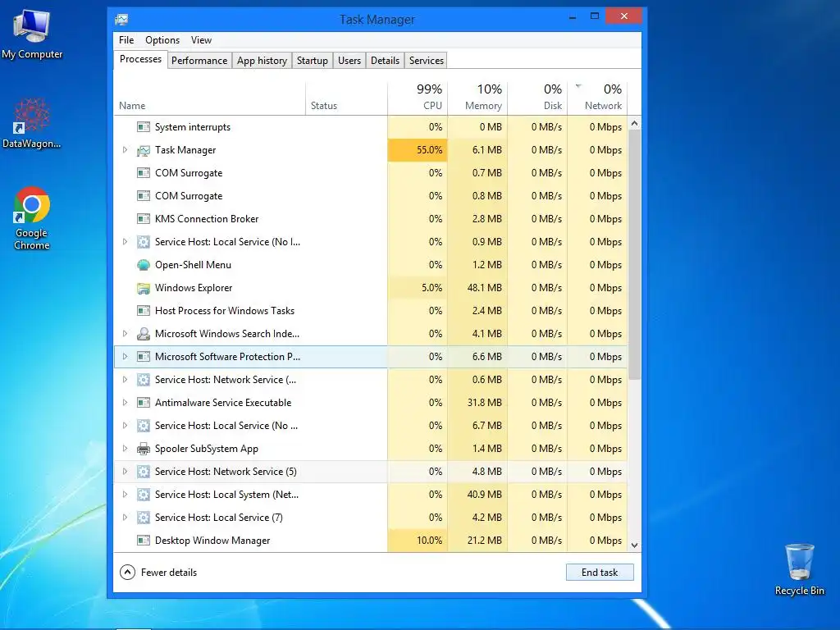Sort by the CPU column header

(x=418, y=98)
